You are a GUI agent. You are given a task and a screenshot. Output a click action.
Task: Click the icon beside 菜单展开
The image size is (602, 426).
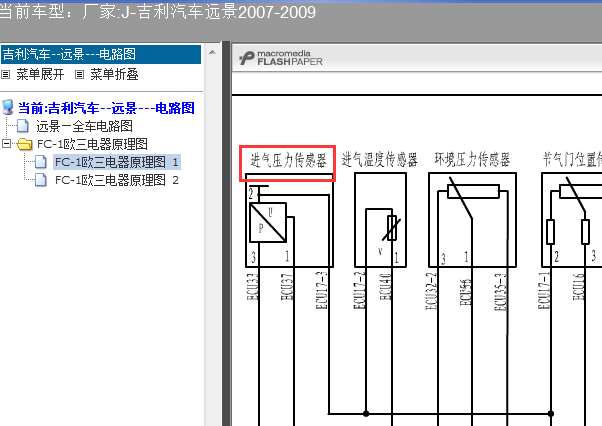[5, 74]
